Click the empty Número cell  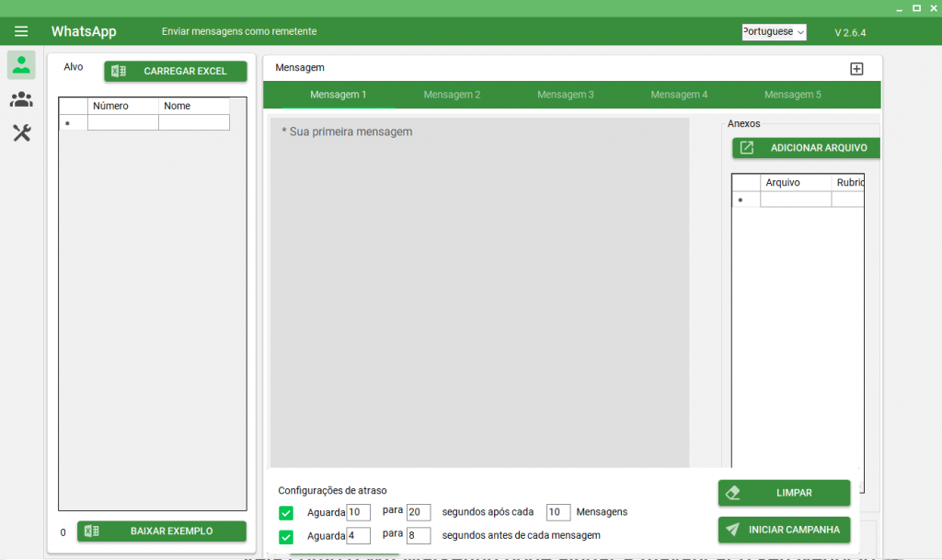(x=123, y=122)
